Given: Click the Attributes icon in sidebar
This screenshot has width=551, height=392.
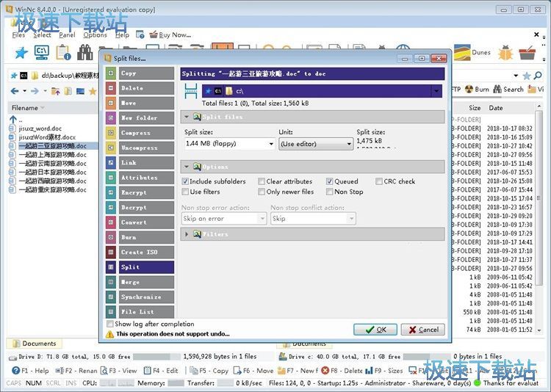Looking at the screenshot, I should pos(111,178).
